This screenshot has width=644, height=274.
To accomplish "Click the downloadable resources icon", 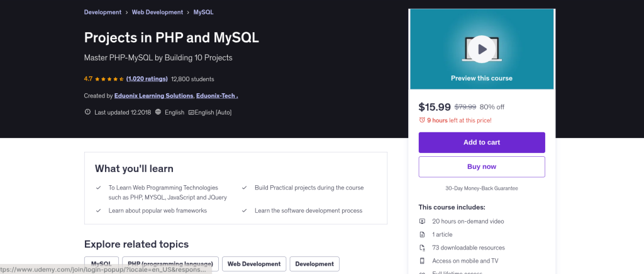I will [422, 248].
